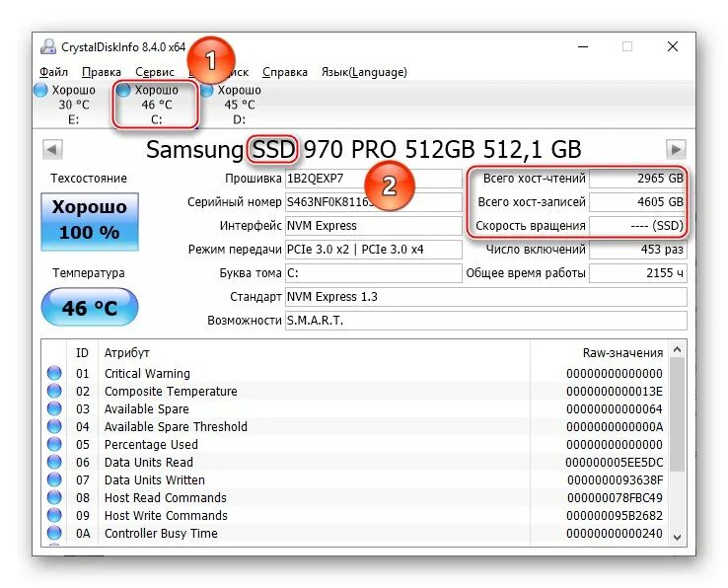Click blue status orb for drive D:
This screenshot has height=588, width=728.
tap(207, 90)
